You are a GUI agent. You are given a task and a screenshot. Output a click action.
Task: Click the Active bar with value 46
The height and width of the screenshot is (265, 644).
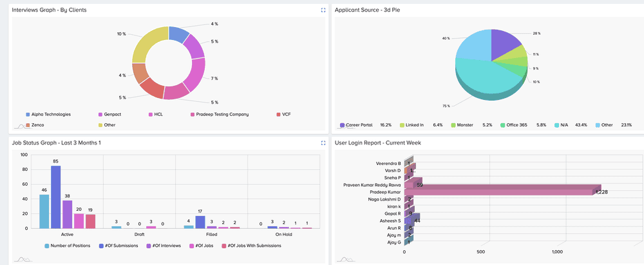44,211
